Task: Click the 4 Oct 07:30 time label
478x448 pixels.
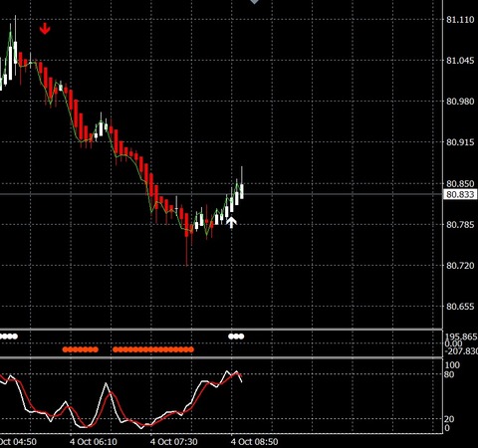Action: 173,442
